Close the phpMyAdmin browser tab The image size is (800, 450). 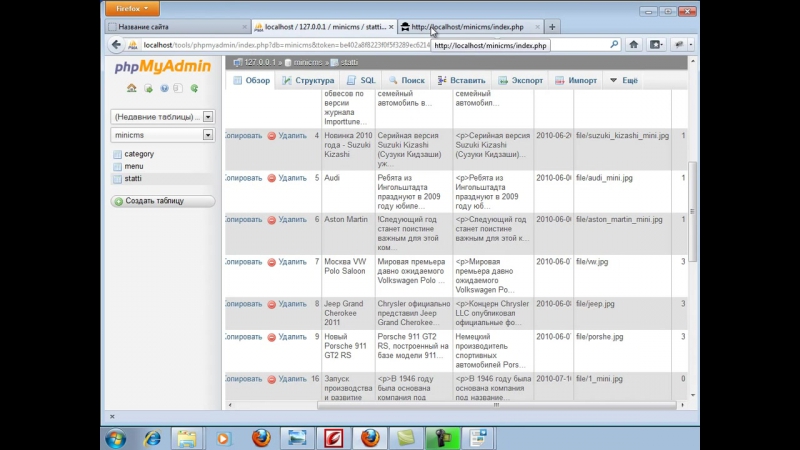(x=391, y=27)
